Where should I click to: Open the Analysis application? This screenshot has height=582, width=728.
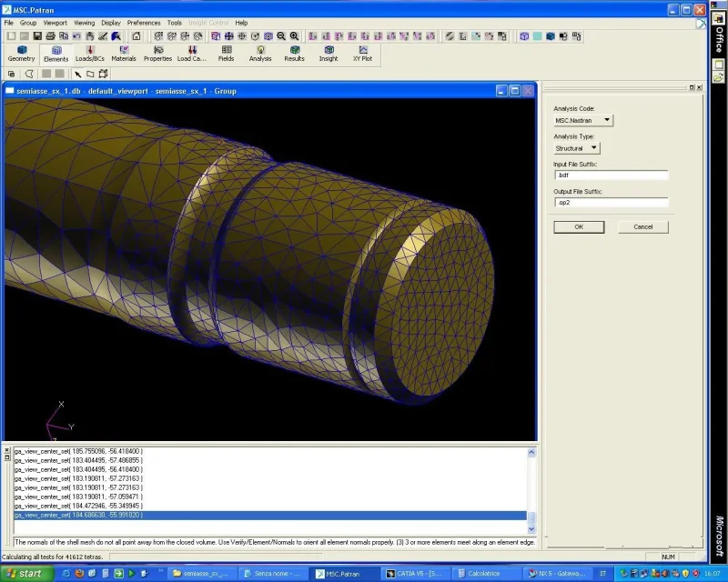(x=260, y=54)
